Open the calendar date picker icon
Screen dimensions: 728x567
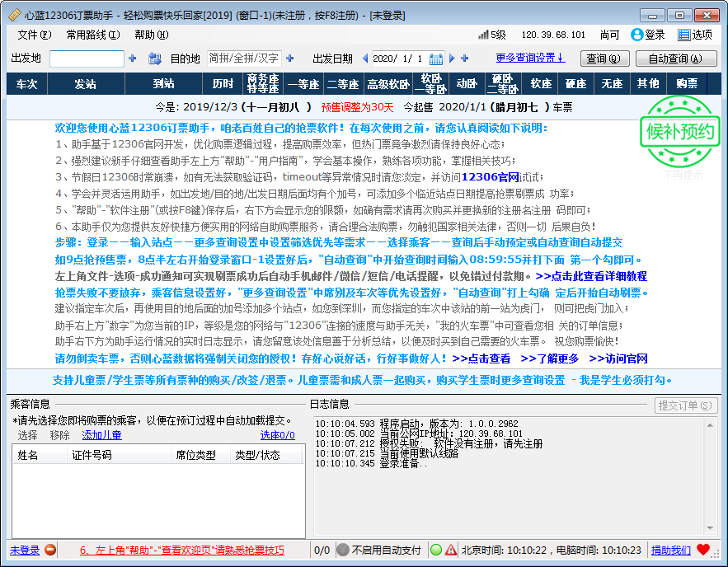click(436, 59)
